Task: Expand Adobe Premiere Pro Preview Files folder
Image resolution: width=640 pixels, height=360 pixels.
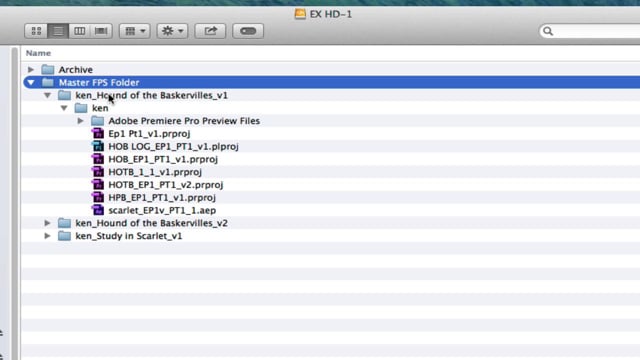Action: pos(80,121)
